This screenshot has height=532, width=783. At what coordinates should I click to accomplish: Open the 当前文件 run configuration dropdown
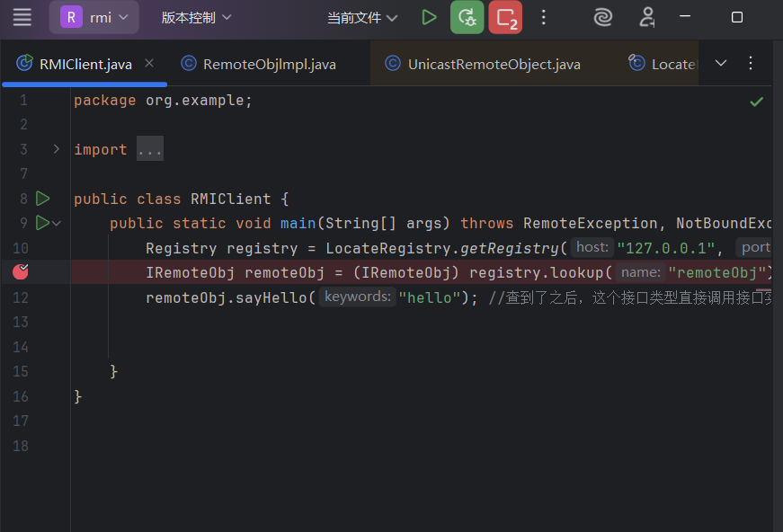[x=361, y=18]
